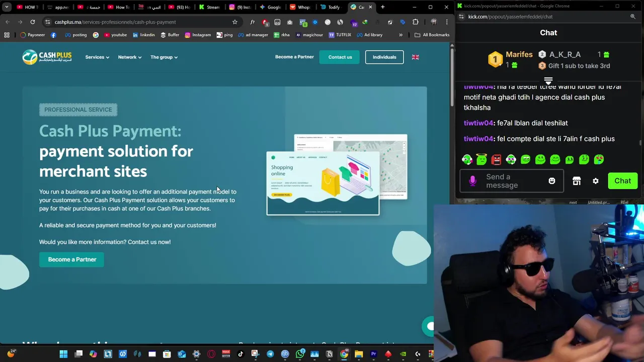644x362 pixels.
Task: Open the All Bookmarks folder
Action: tap(432, 35)
